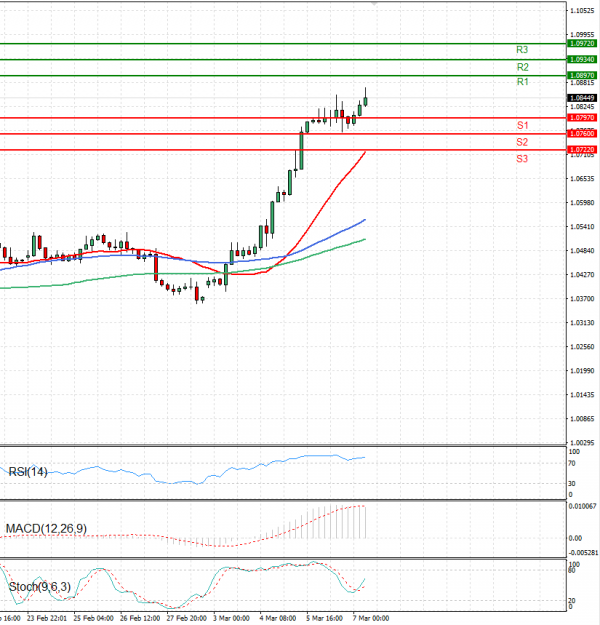Screen dimensions: 600x625
Task: Select the 1.09340 green price tag
Action: coord(582,59)
